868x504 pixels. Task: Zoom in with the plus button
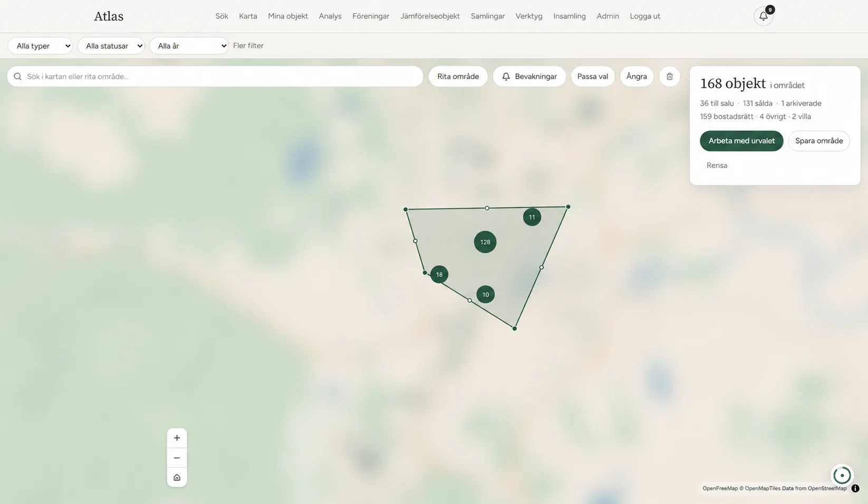pos(177,438)
